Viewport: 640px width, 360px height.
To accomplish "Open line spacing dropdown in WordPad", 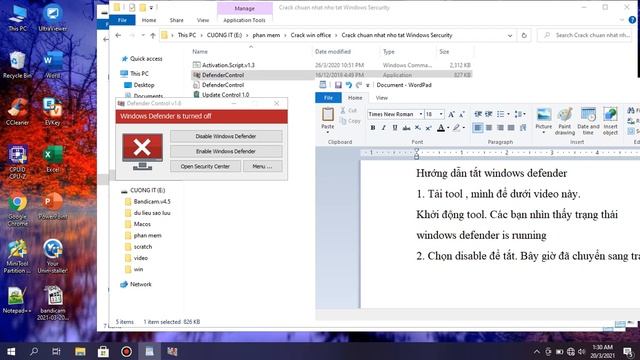I will click(x=524, y=114).
